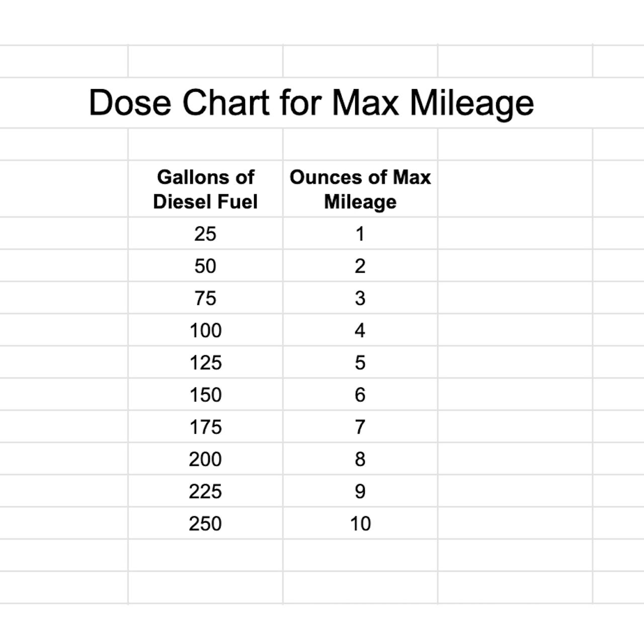
Task: Click the cell showing 25 gallons
Action: point(205,234)
